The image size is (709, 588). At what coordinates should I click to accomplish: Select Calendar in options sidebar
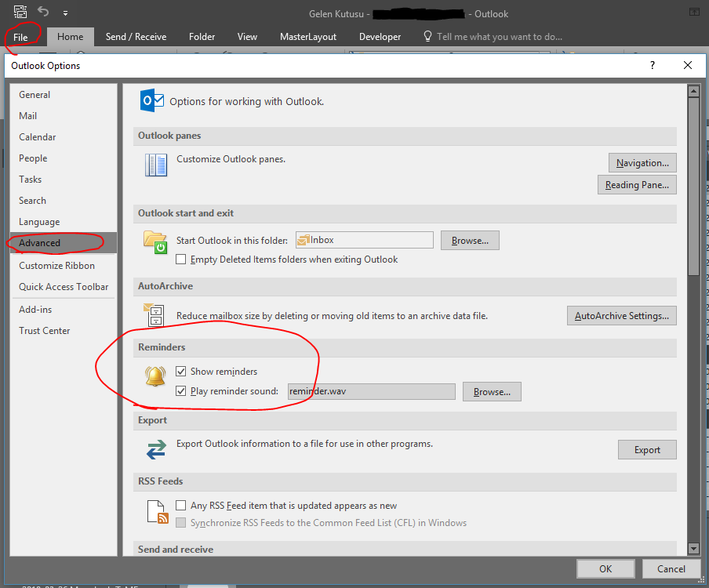tap(38, 137)
